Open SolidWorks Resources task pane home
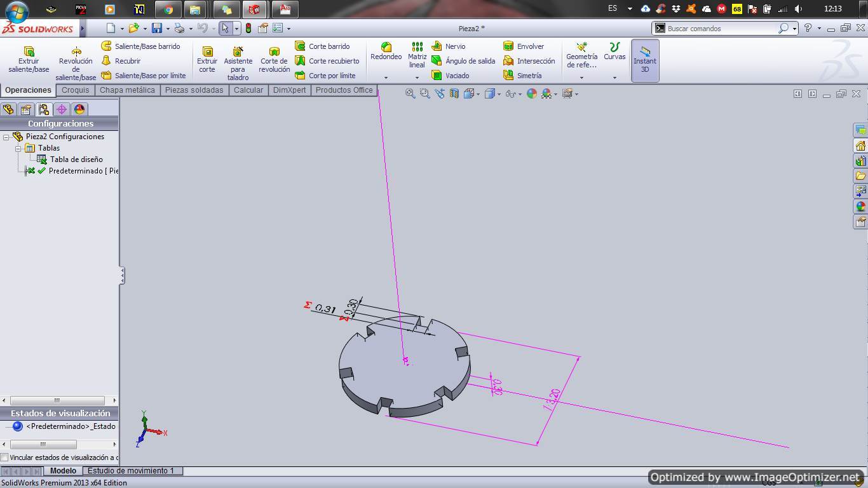 (x=860, y=146)
